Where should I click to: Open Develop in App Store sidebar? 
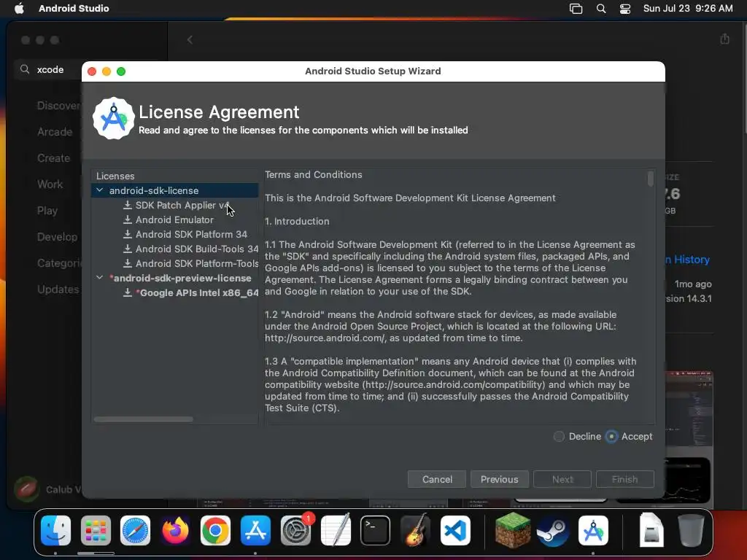pyautogui.click(x=57, y=237)
